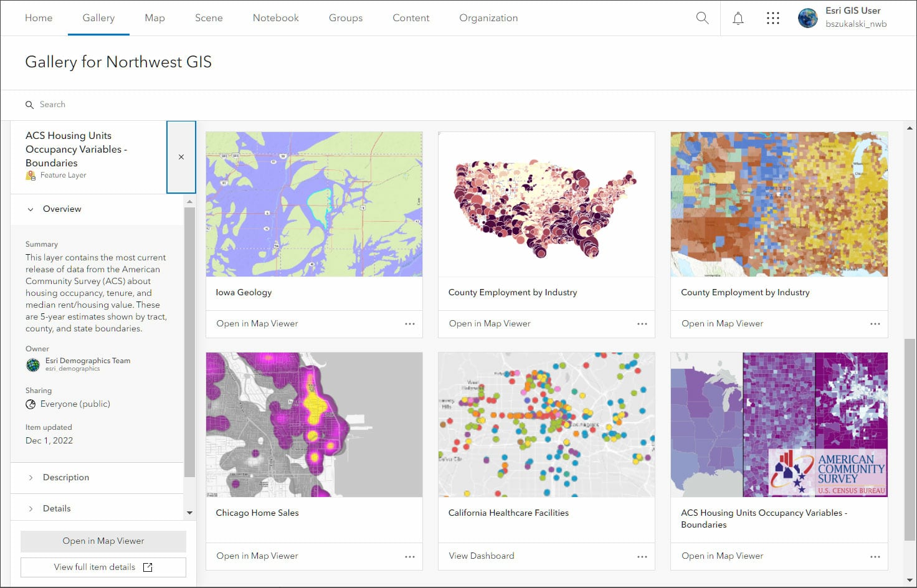Open the California Healthcare Facilities thumbnail

coord(546,425)
